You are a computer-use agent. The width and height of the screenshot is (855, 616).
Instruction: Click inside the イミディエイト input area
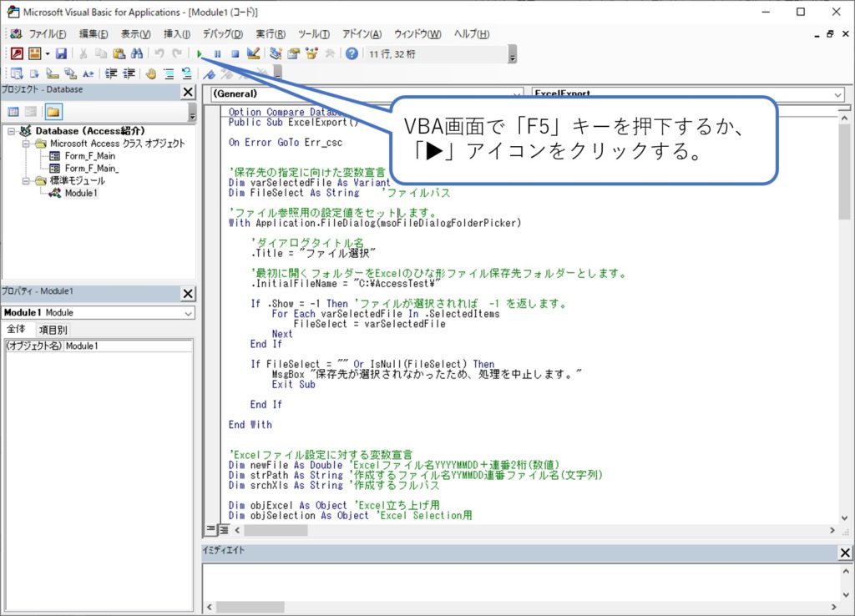click(521, 583)
